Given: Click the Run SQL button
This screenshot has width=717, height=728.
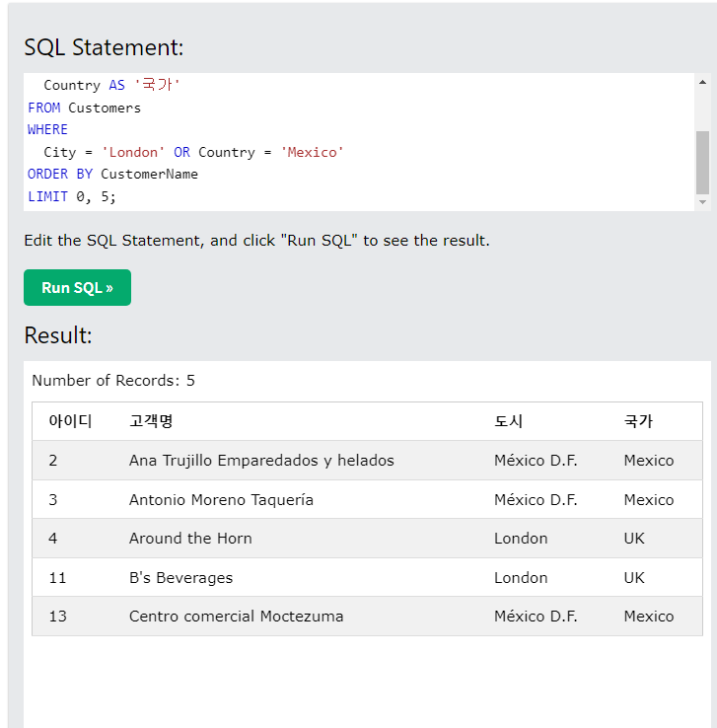Looking at the screenshot, I should click(78, 287).
